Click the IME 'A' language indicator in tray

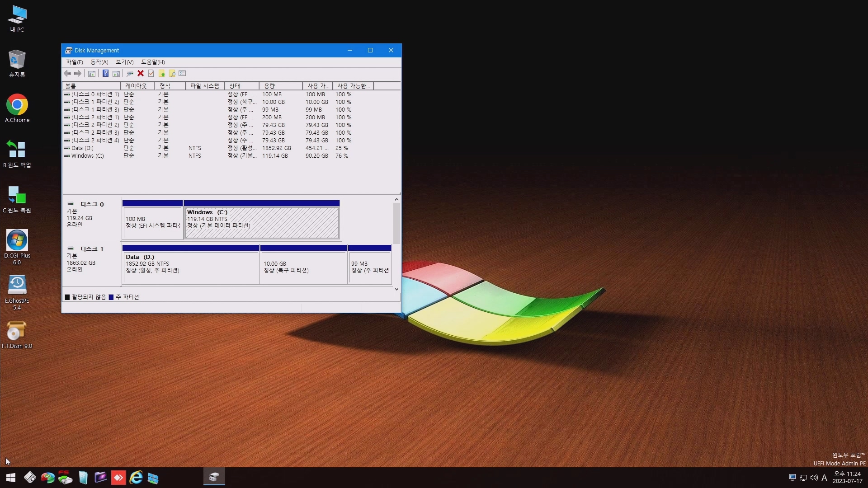point(824,478)
